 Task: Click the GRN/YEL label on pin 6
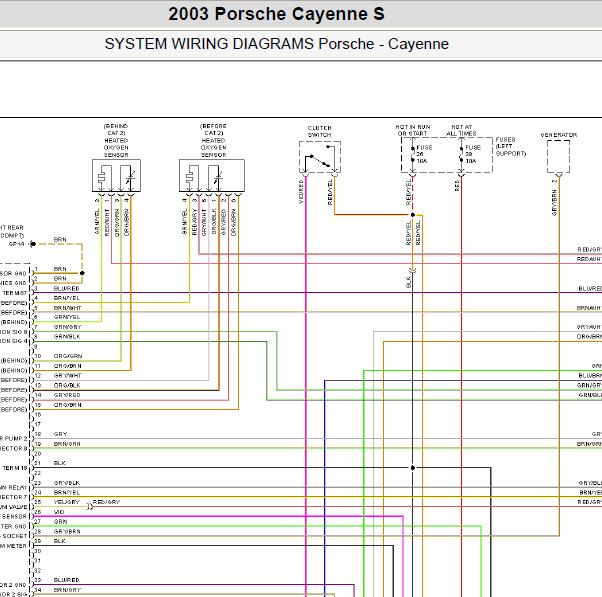(67, 317)
